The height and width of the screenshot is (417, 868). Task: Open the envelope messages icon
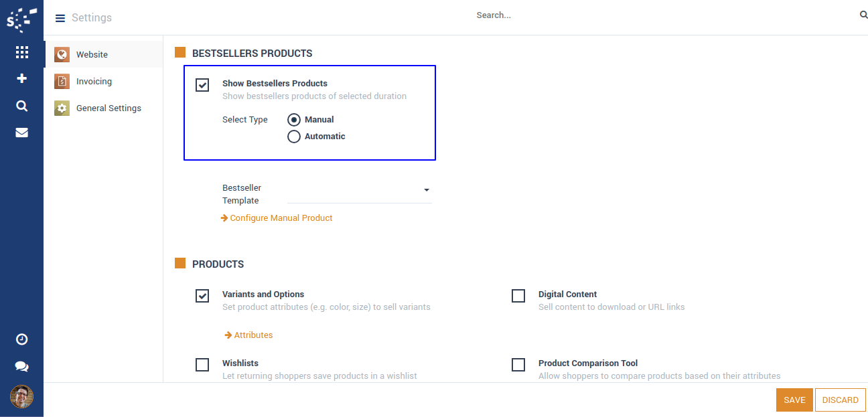click(21, 133)
